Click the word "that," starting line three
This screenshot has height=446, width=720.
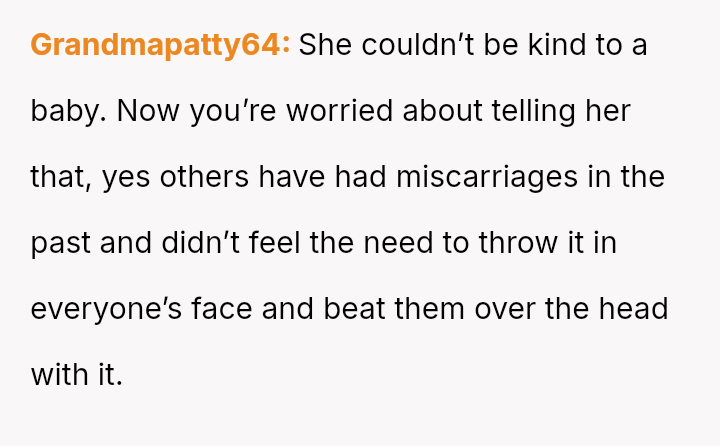click(x=62, y=177)
